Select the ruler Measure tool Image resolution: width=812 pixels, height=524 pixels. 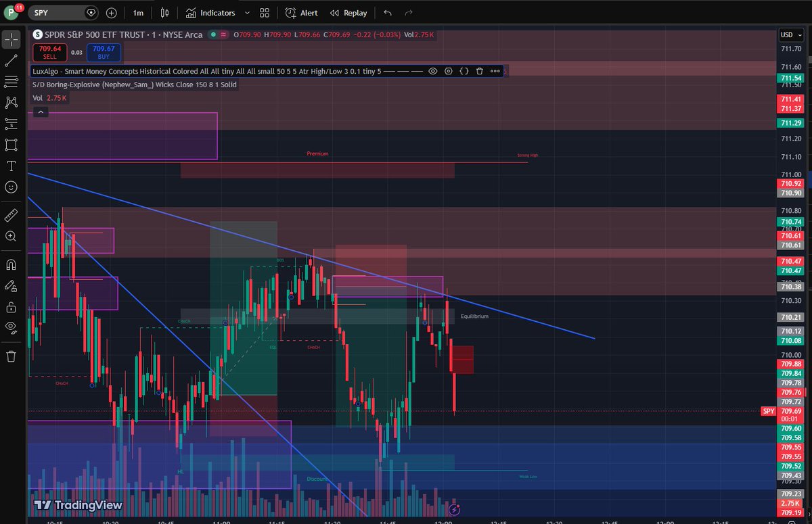click(x=11, y=215)
